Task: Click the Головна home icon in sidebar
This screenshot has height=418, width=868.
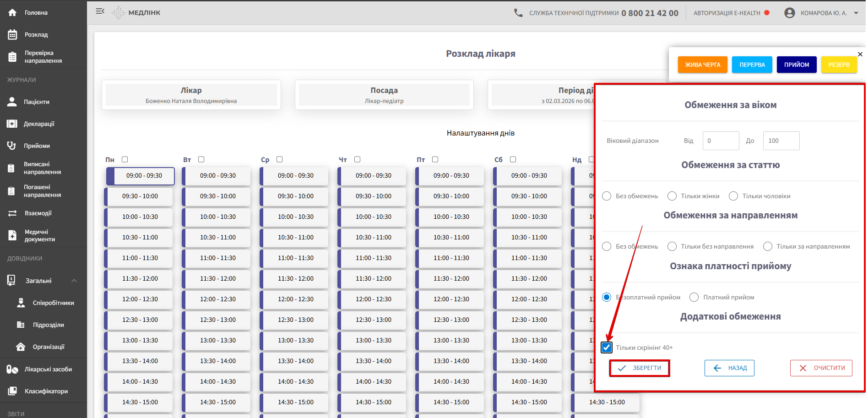Action: 12,13
